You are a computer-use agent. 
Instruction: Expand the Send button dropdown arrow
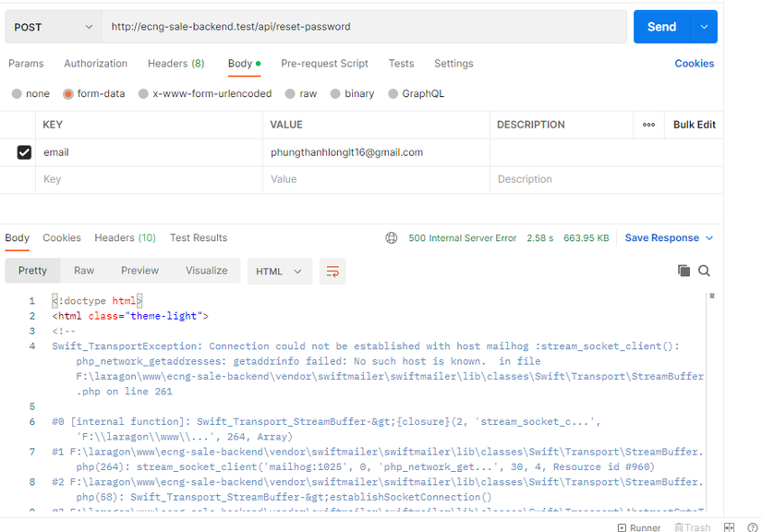coord(704,27)
